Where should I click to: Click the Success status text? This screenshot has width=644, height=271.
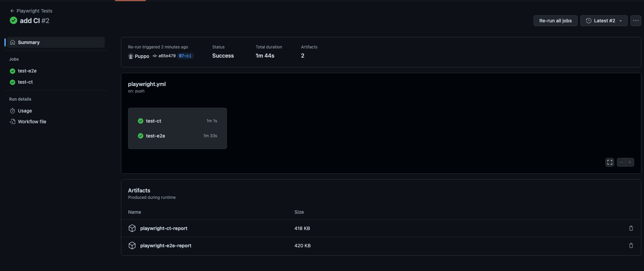pos(223,56)
